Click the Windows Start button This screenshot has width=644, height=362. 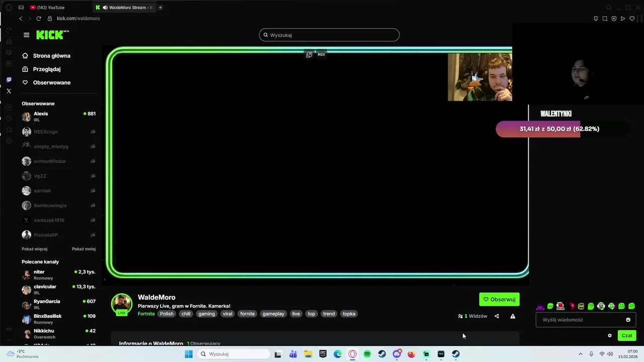(x=189, y=354)
